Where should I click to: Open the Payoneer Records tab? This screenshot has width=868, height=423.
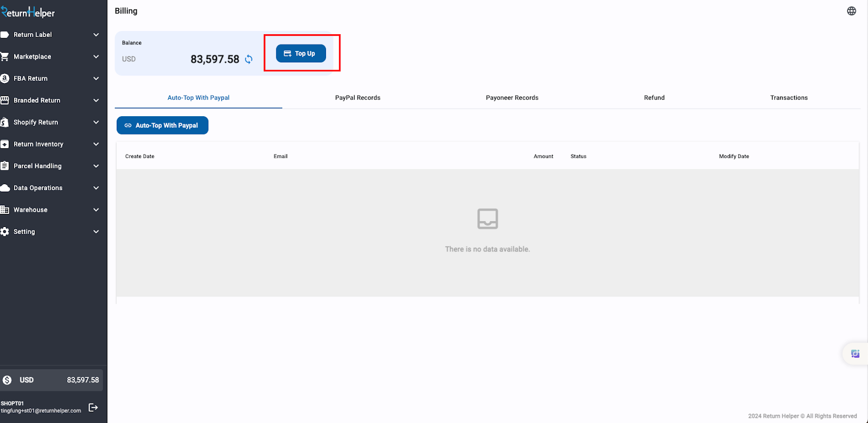click(512, 98)
